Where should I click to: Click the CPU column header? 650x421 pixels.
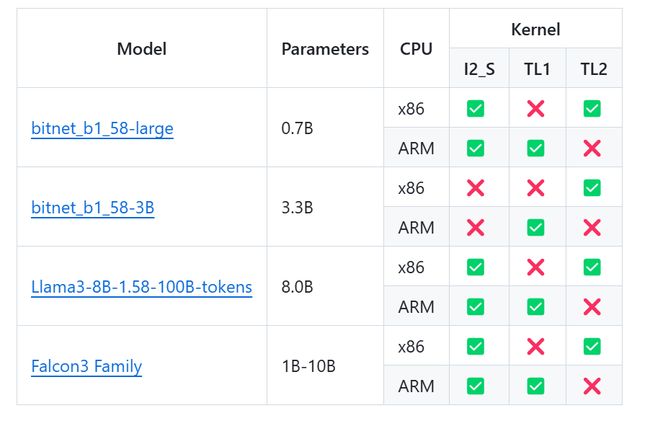tap(416, 49)
